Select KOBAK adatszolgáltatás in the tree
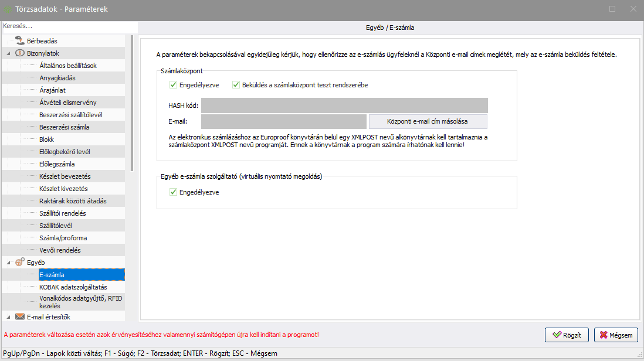The width and height of the screenshot is (644, 361). pyautogui.click(x=73, y=287)
